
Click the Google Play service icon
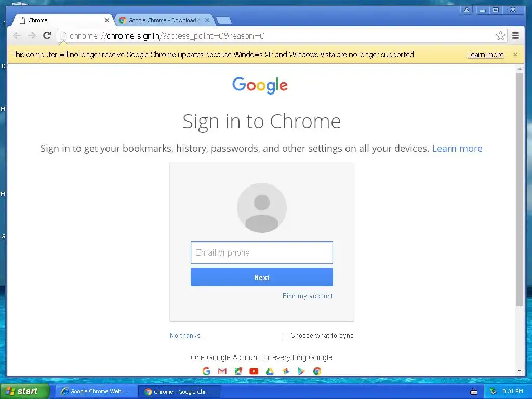[301, 371]
